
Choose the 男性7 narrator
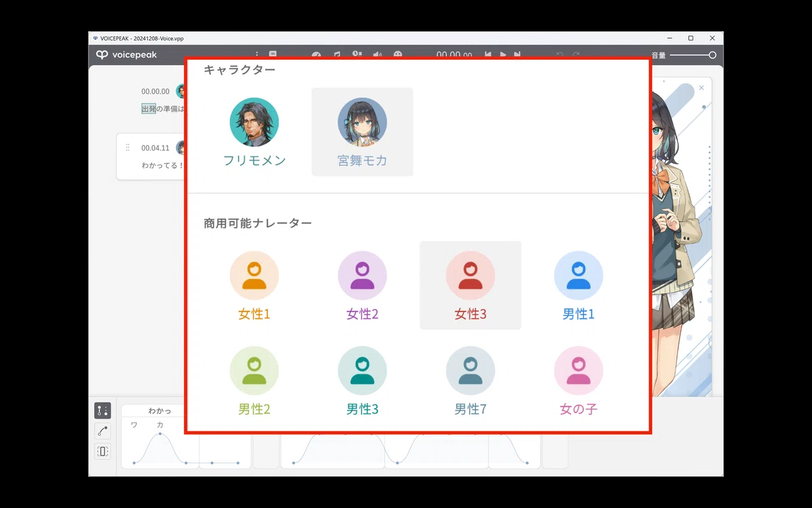[x=470, y=381]
